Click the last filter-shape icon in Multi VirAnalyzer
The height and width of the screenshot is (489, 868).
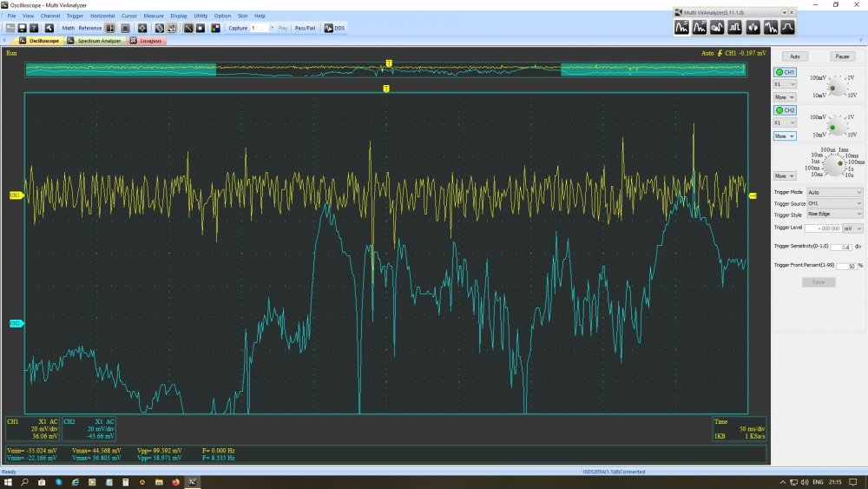click(x=787, y=27)
